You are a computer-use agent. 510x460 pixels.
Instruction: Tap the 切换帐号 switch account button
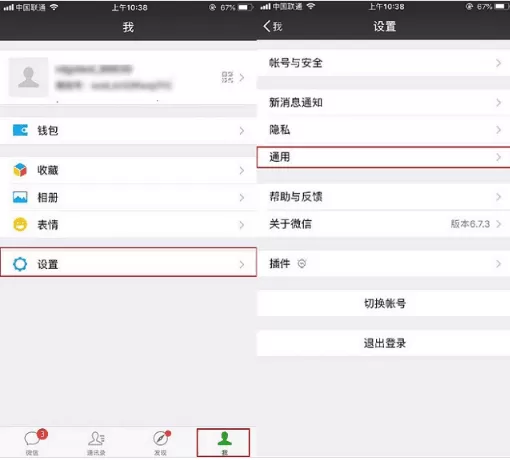click(x=383, y=303)
